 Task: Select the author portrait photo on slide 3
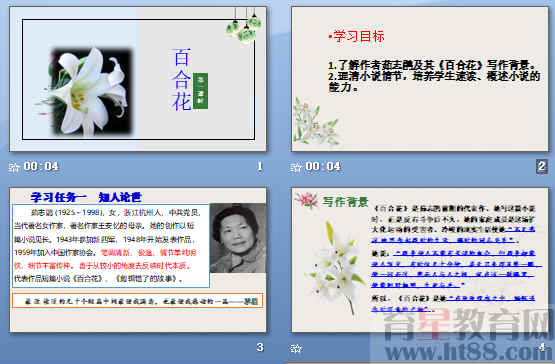[x=238, y=238]
